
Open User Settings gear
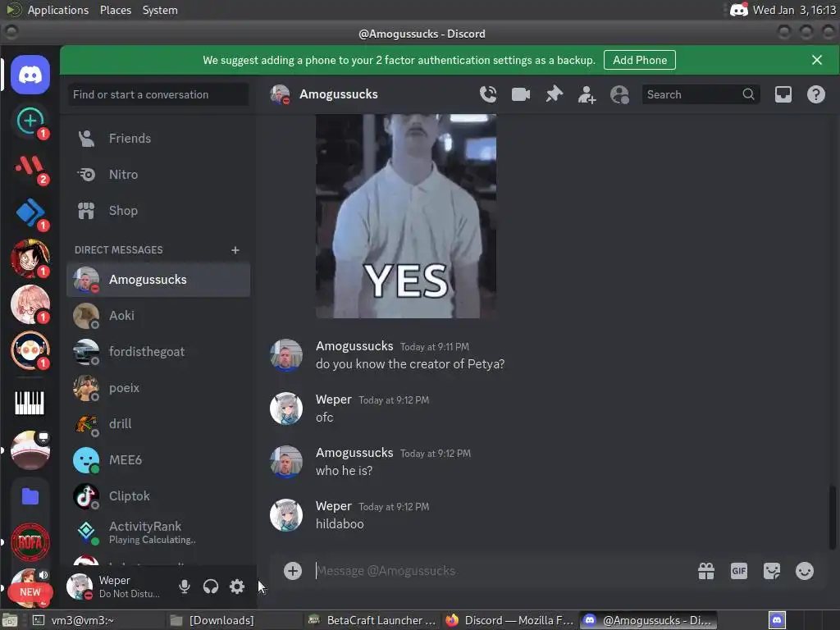[x=237, y=587]
